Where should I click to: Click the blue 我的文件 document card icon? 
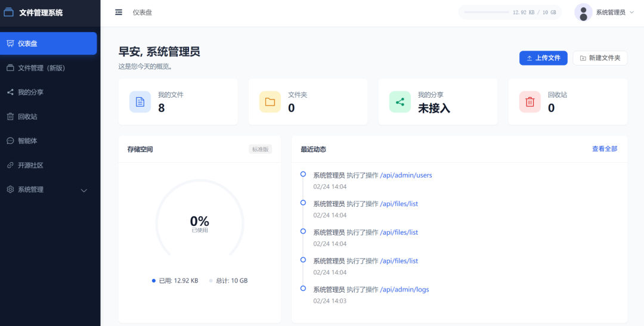(x=140, y=102)
